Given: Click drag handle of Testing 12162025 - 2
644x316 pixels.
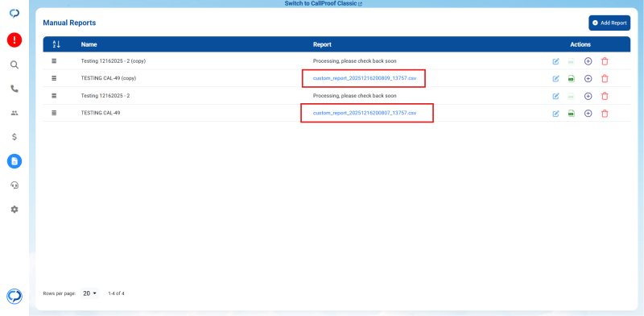Looking at the screenshot, I should point(54,95).
